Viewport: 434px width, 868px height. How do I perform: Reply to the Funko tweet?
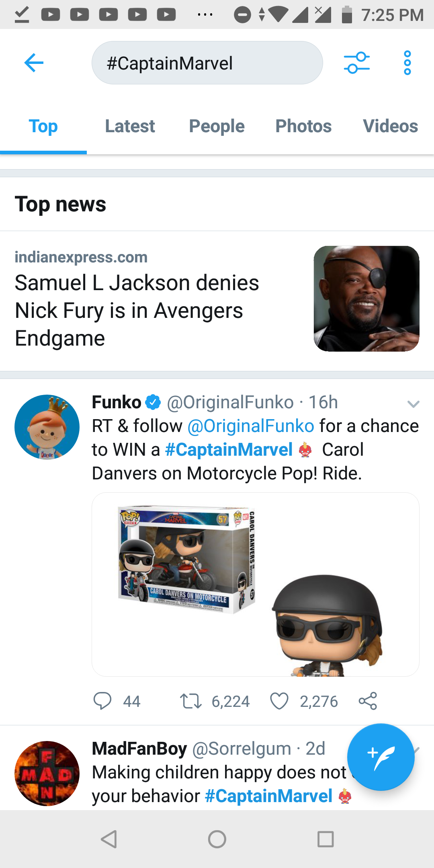[x=102, y=701]
